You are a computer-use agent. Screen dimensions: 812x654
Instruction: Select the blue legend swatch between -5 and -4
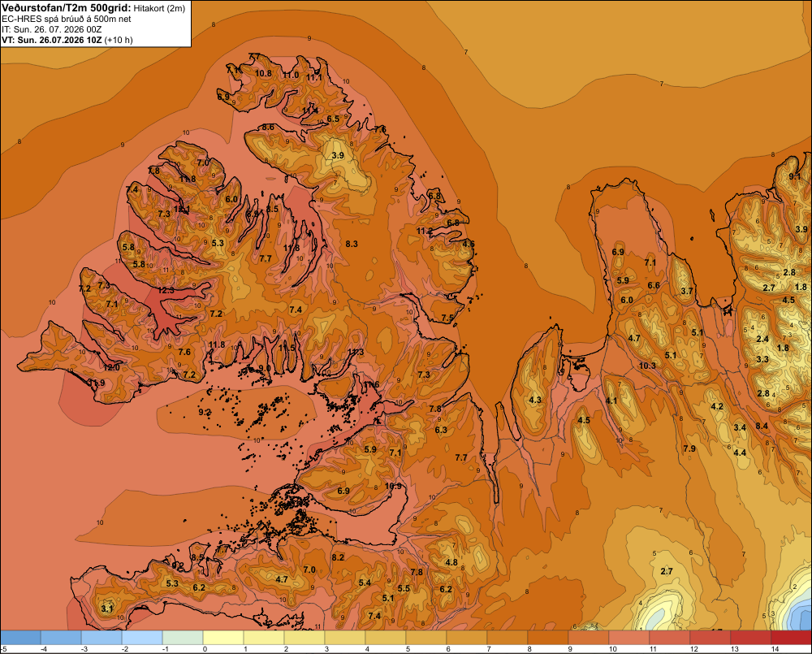(x=21, y=637)
